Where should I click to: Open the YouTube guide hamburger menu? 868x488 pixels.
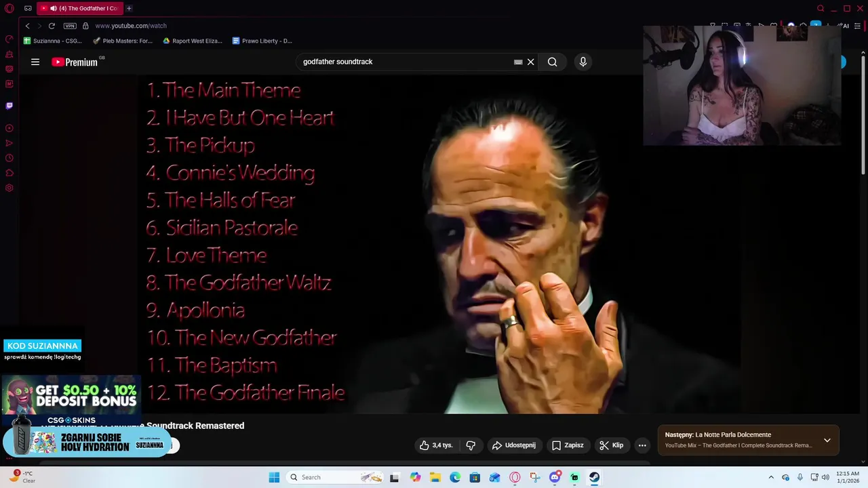point(35,62)
